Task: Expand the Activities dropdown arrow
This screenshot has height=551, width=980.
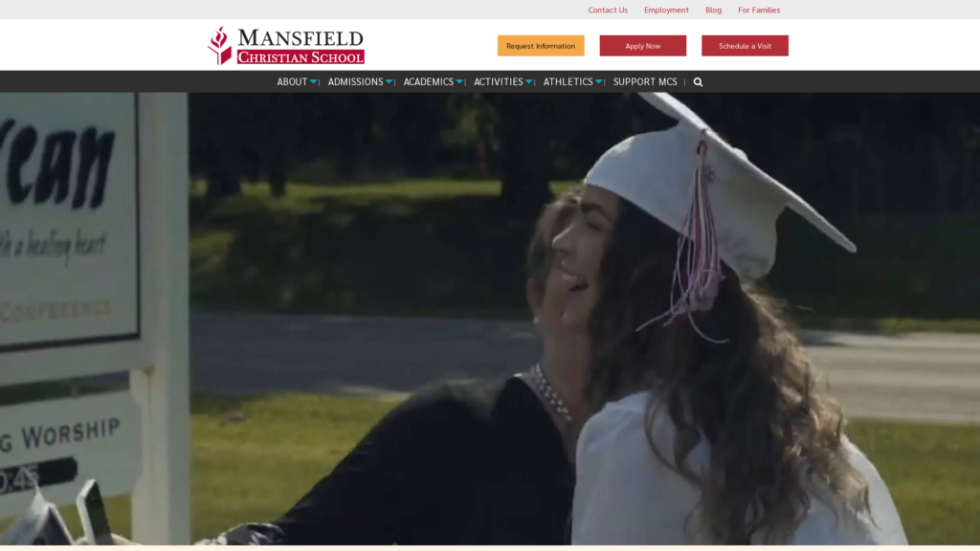Action: pyautogui.click(x=528, y=82)
